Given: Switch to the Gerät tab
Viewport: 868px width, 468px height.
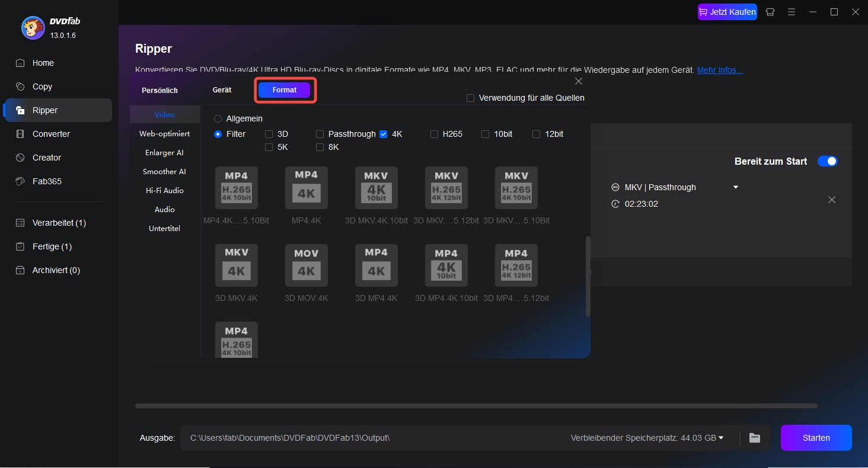Looking at the screenshot, I should pos(222,90).
